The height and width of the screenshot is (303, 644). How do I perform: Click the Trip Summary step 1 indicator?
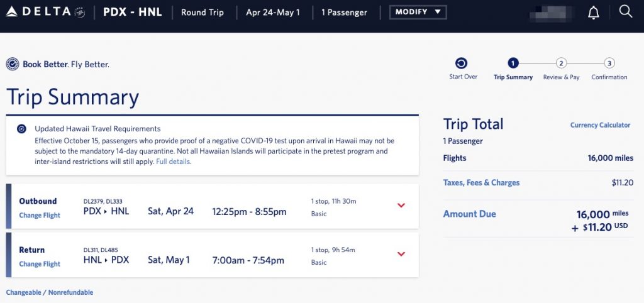[513, 63]
